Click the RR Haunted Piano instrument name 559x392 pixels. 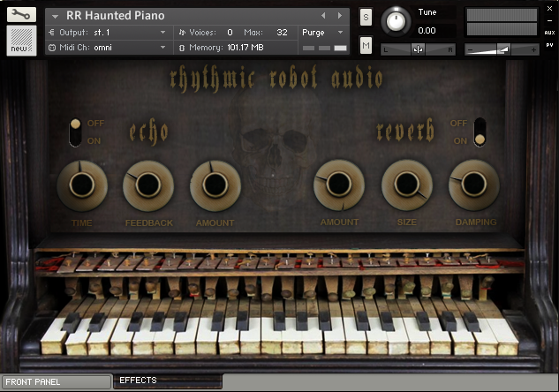click(x=116, y=16)
